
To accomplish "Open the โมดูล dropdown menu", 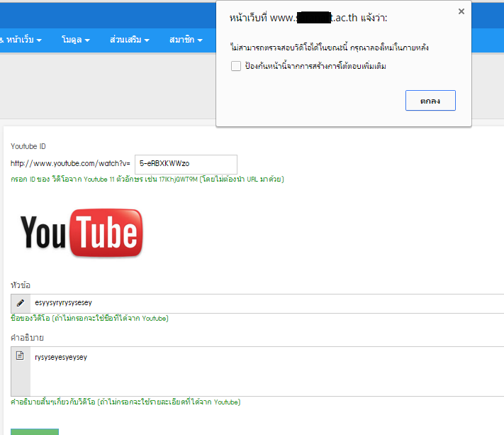I will pos(76,40).
